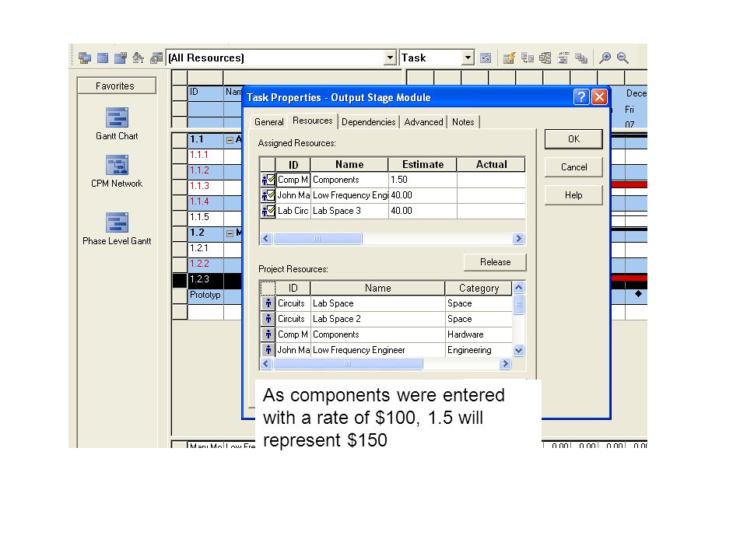
Task: Click the fifth toolbar icon left of All Resources
Action: click(x=156, y=58)
